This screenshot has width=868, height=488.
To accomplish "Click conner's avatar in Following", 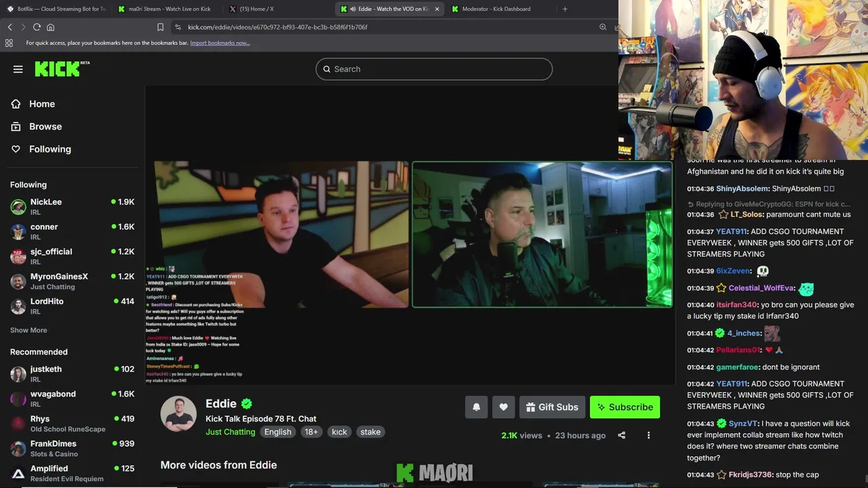I will pyautogui.click(x=18, y=231).
